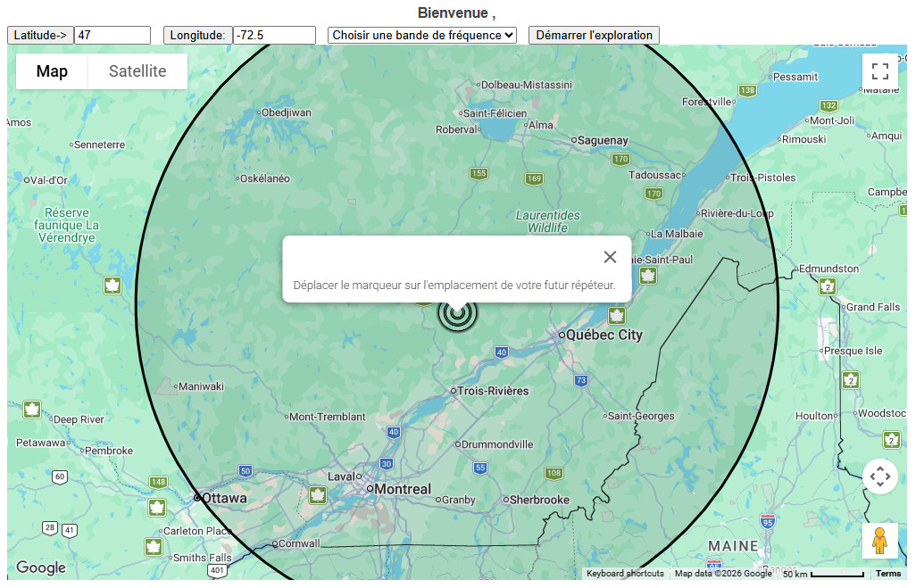
Task: Open Keyboard shortcuts link
Action: point(625,573)
